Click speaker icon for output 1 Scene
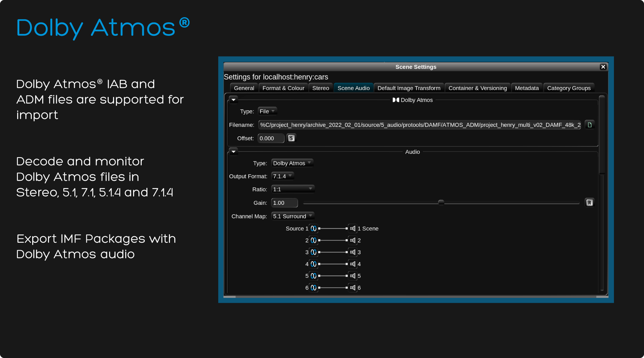The height and width of the screenshot is (358, 644). tap(353, 228)
